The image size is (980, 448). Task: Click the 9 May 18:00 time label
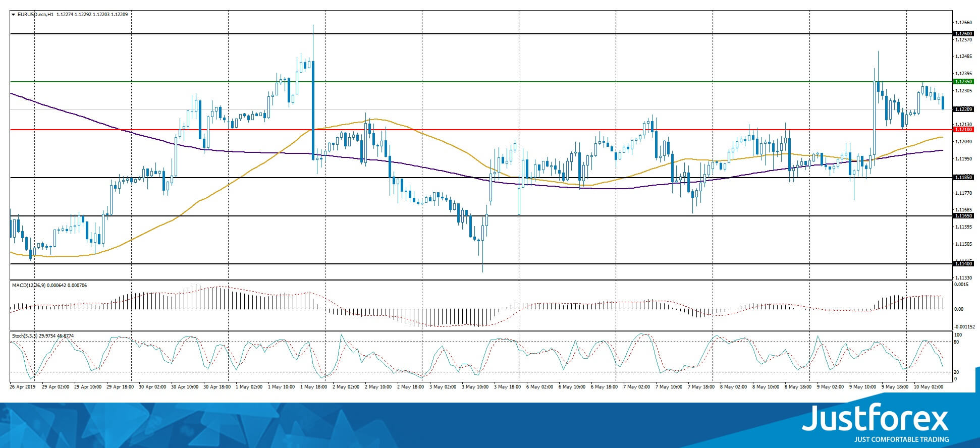point(895,387)
